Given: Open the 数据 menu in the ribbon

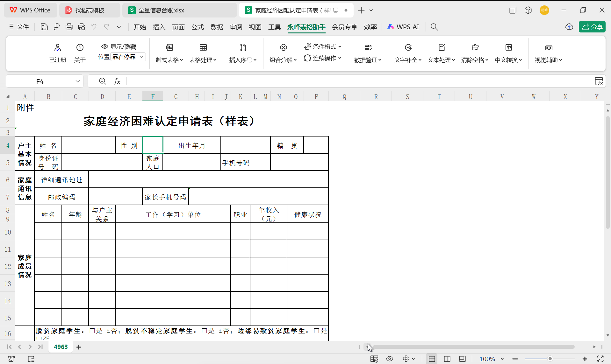Looking at the screenshot, I should pos(217,27).
